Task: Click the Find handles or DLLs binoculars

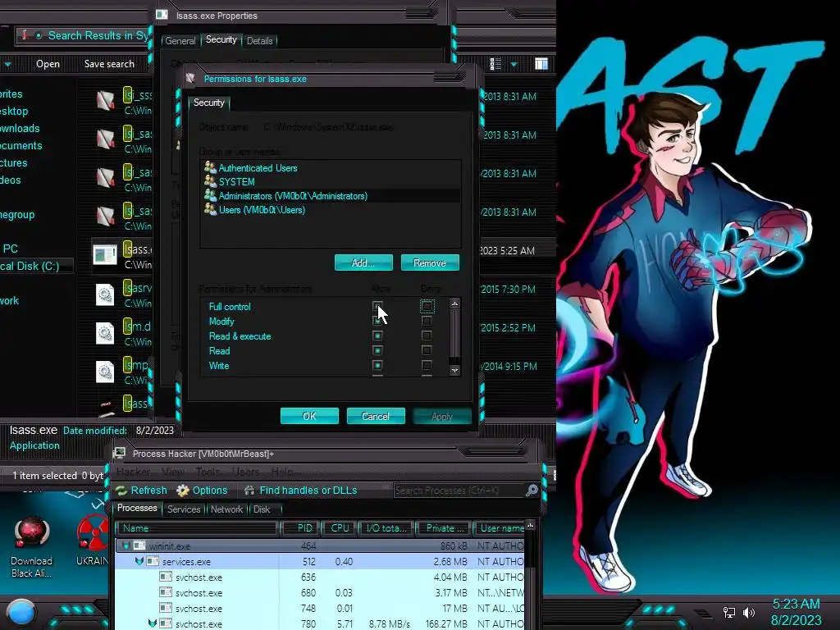Action: [249, 491]
